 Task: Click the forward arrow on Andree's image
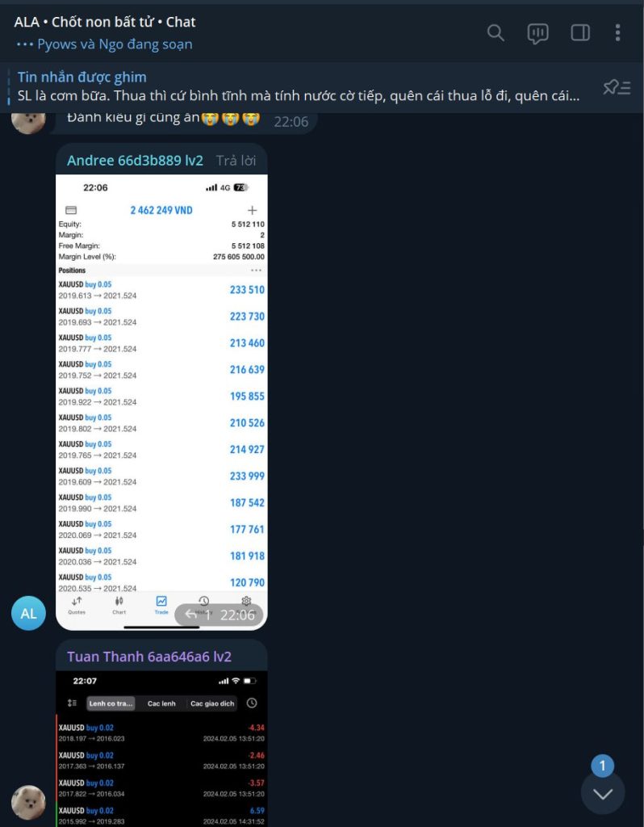coord(191,615)
